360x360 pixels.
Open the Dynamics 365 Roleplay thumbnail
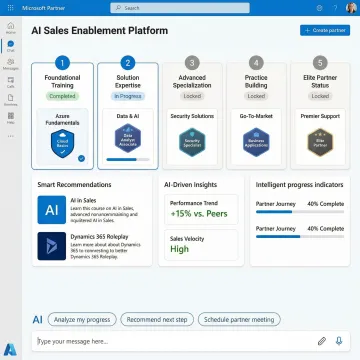[x=52, y=246]
